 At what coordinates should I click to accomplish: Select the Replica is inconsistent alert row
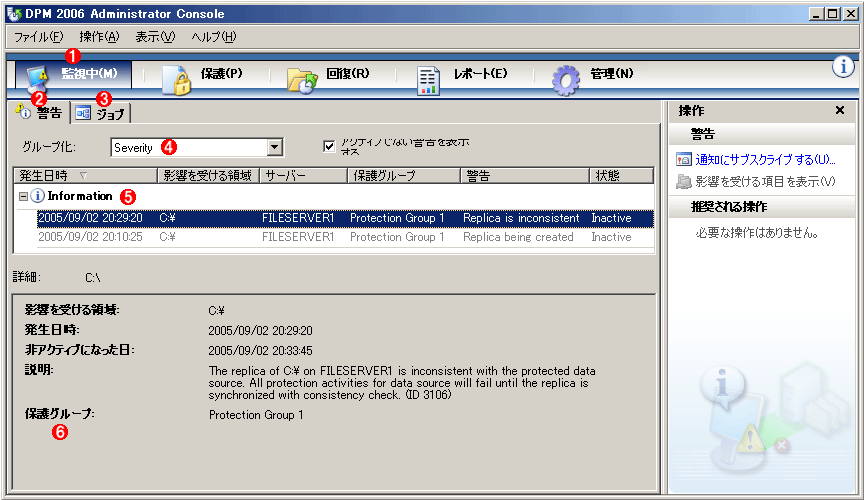pyautogui.click(x=345, y=218)
